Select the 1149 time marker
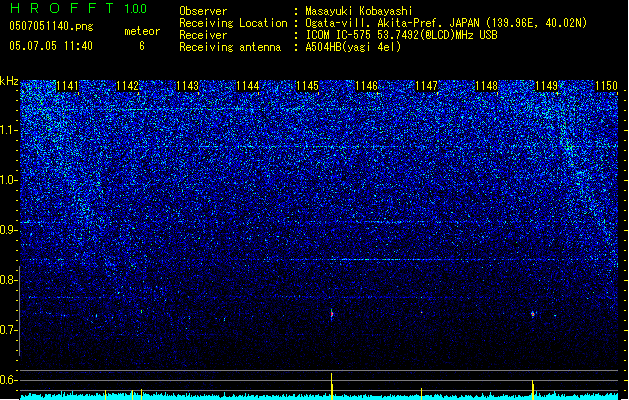 546,86
